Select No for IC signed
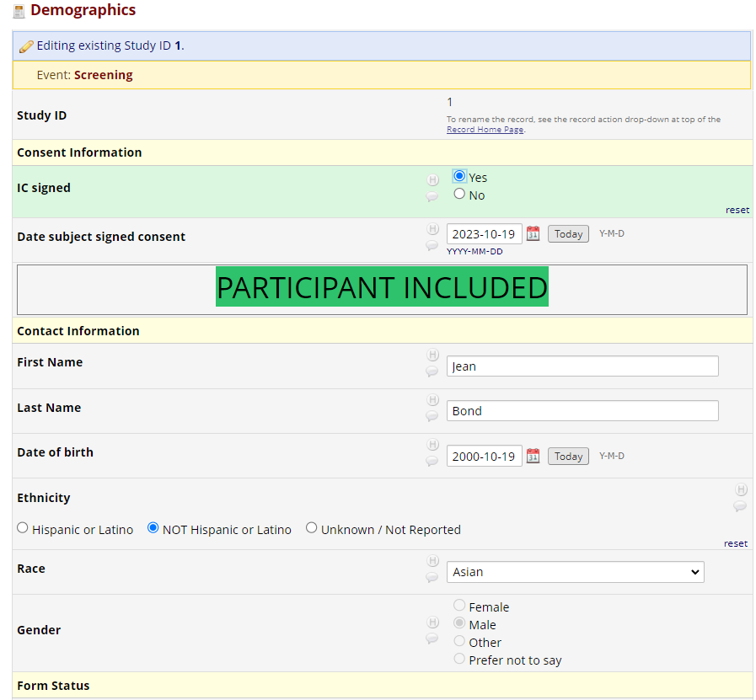 458,195
